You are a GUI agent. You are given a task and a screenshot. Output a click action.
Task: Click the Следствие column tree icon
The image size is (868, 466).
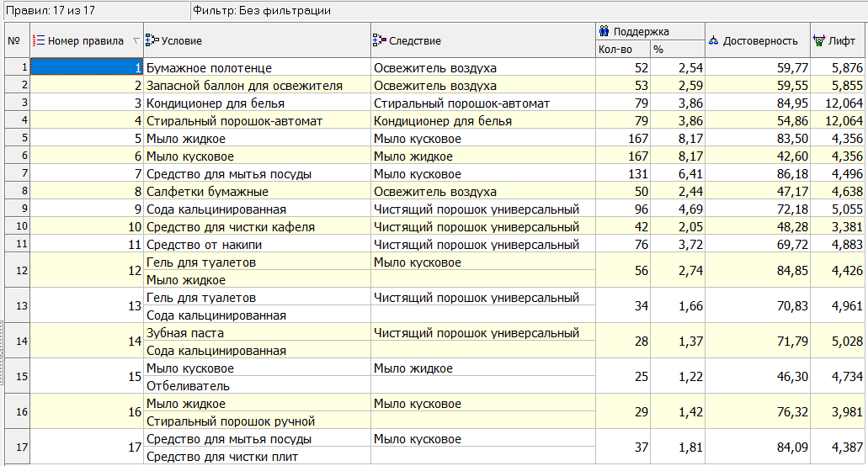click(379, 40)
